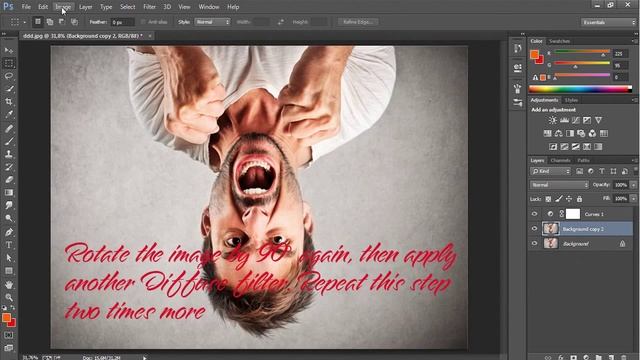Screen dimensions: 640x360
Task: Click the red R channel slider
Action: coord(582,51)
